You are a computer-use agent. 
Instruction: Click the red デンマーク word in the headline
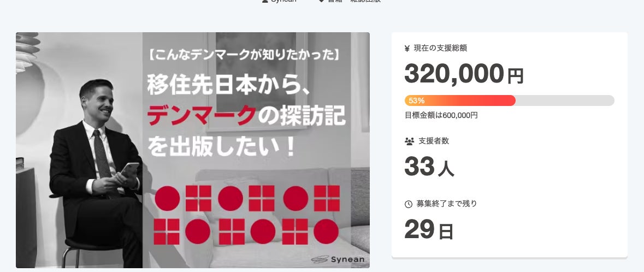tap(201, 116)
